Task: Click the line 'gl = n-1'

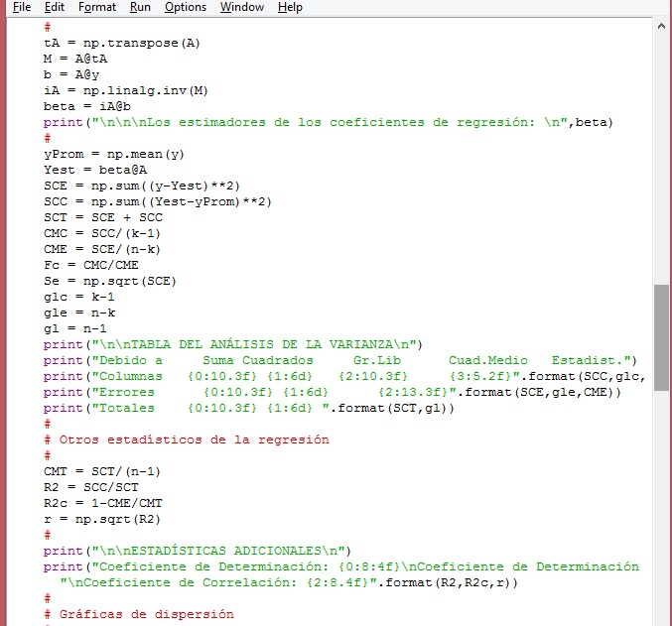Action: click(75, 328)
